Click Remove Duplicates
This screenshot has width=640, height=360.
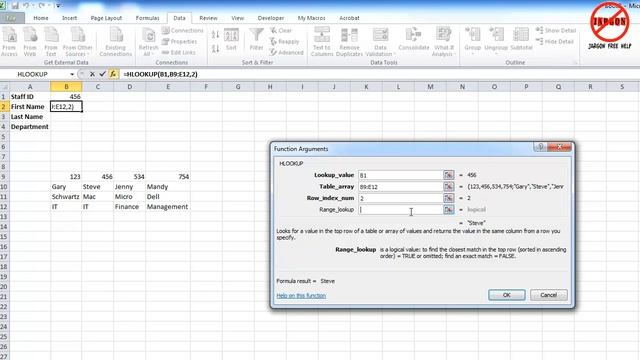point(349,42)
